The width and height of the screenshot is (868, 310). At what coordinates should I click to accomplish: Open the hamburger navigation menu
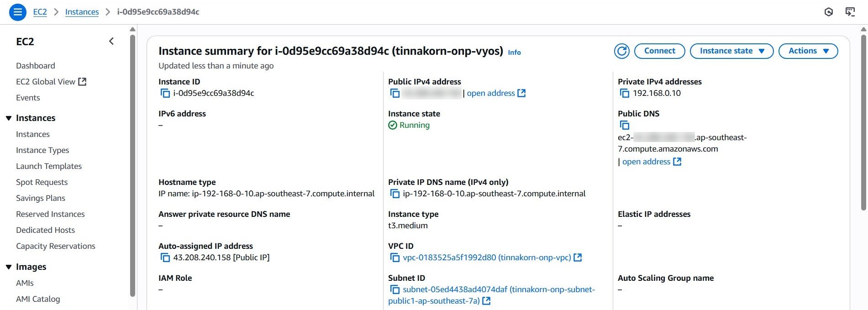click(18, 12)
